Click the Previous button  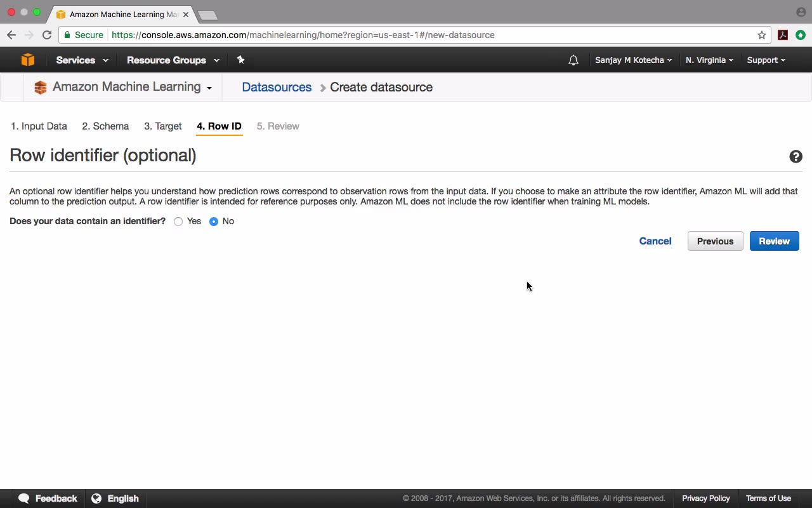click(715, 241)
